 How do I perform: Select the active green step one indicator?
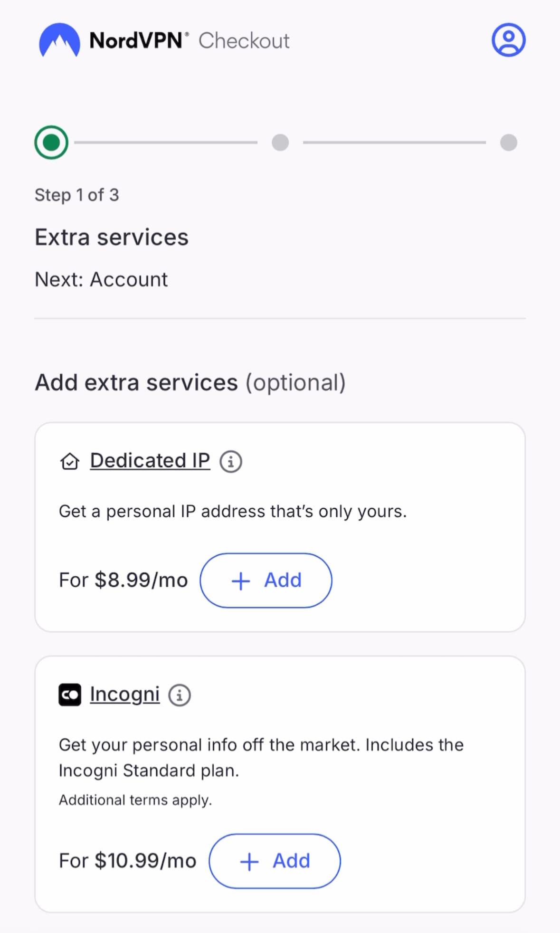[51, 142]
